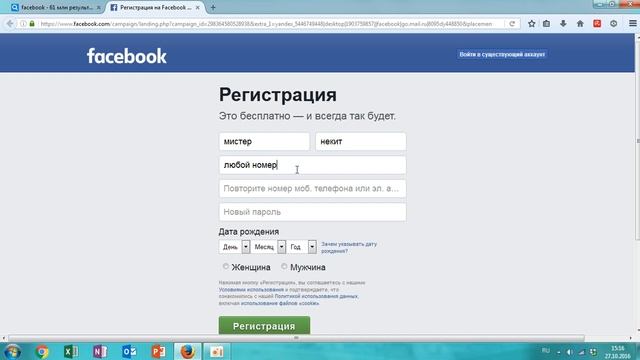Reload the page with the refresh icon
This screenshot has width=640, height=360.
tap(512, 24)
